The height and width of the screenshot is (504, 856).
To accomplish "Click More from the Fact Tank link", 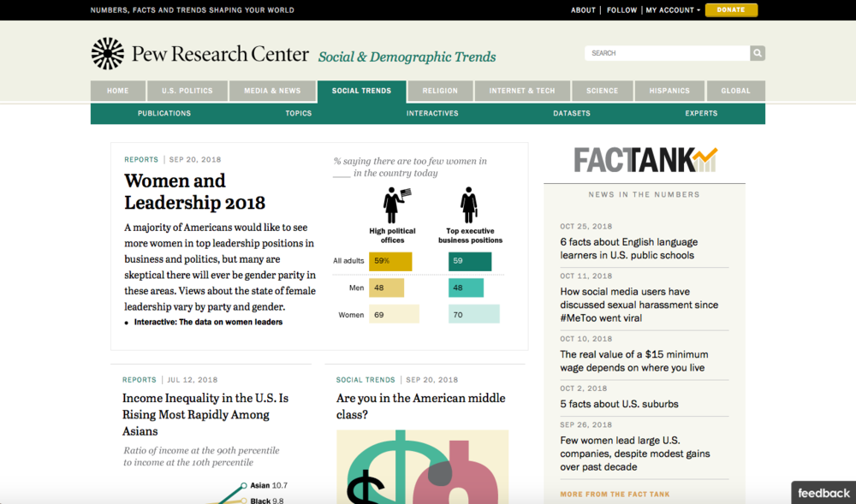I will [615, 495].
